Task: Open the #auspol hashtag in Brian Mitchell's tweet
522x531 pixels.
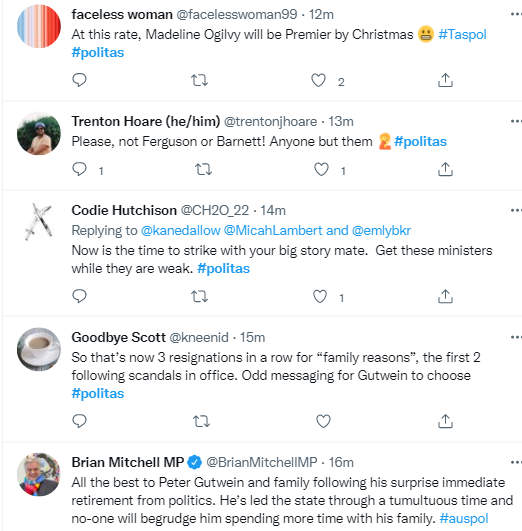Action: pyautogui.click(x=464, y=518)
